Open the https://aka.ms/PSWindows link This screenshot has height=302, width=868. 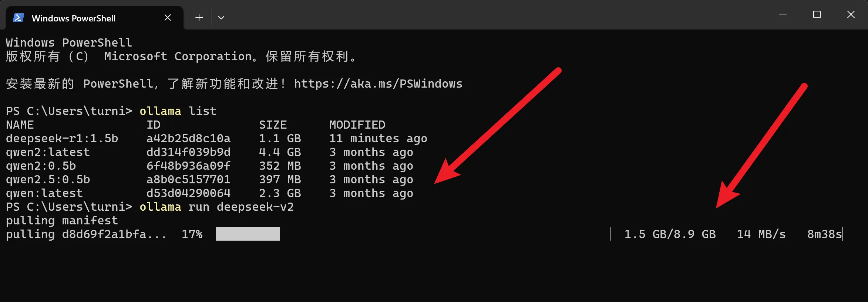[378, 84]
